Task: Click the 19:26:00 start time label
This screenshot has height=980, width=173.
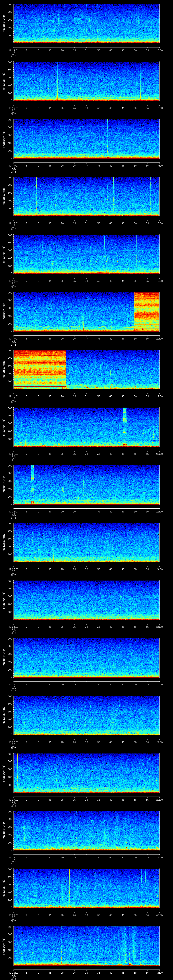Action: 13,742
